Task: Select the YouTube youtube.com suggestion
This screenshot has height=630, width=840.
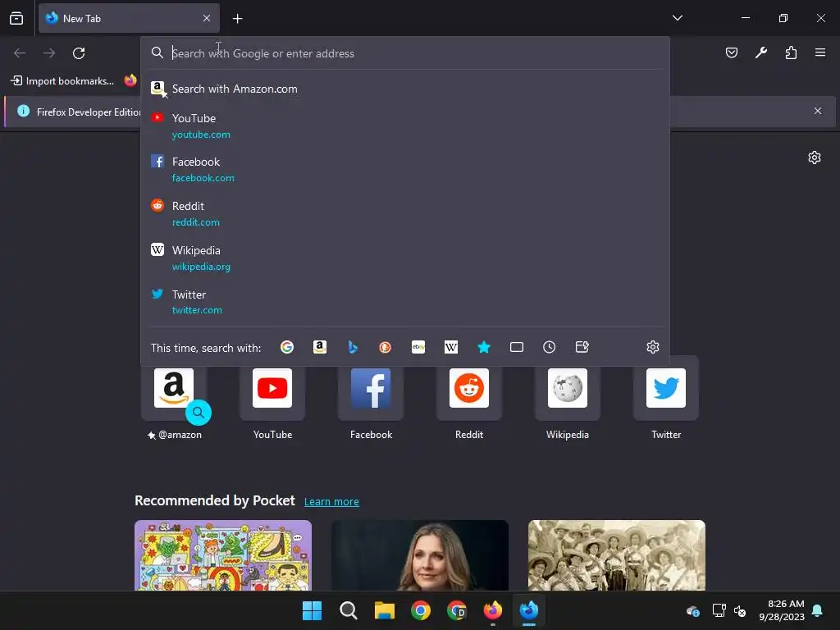Action: (x=405, y=126)
